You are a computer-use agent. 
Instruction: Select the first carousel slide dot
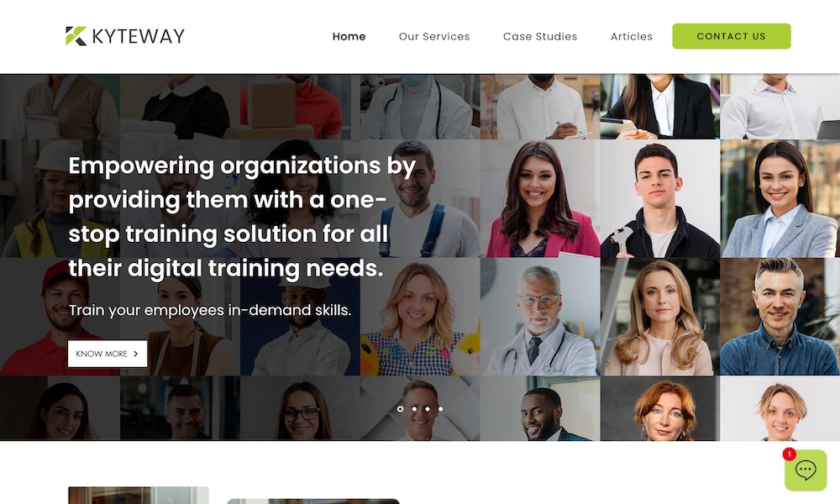tap(400, 409)
